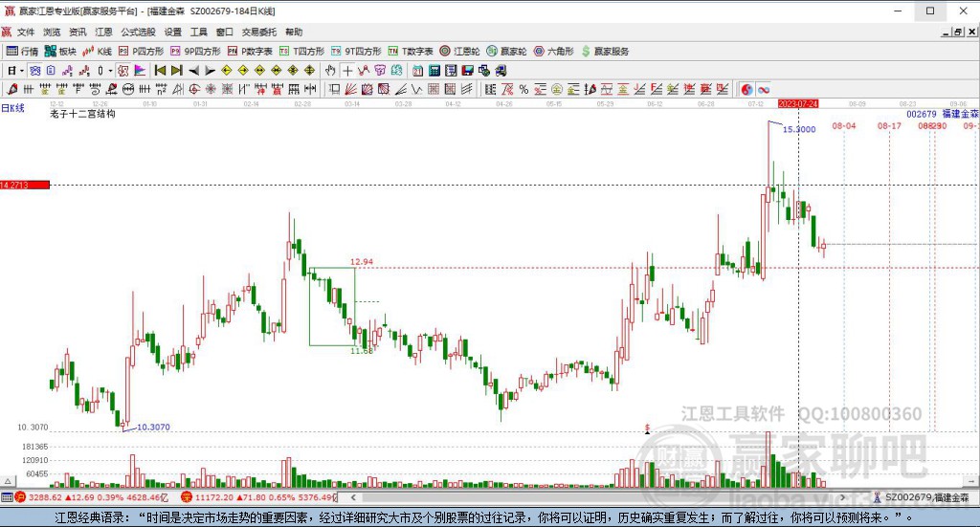Expand the candle type dropdown arrow
The height and width of the screenshot is (527, 980).
click(110, 71)
